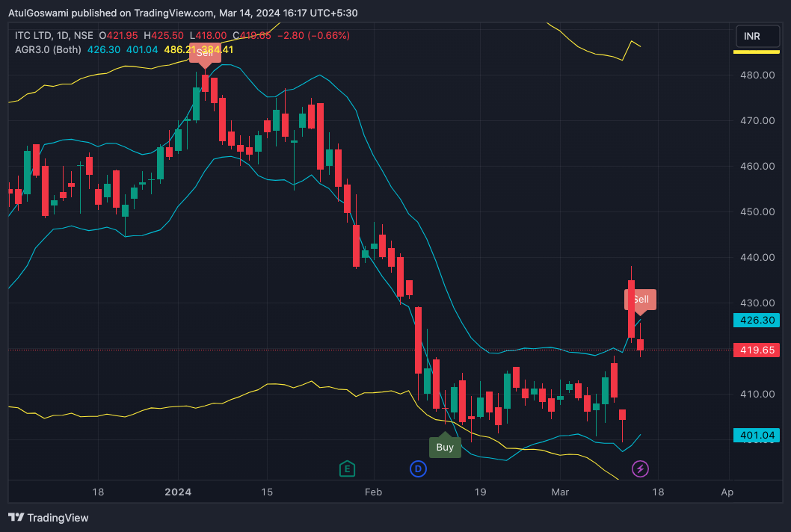
Task: Click the −2.80 (−0.66%) change value
Action: 313,35
